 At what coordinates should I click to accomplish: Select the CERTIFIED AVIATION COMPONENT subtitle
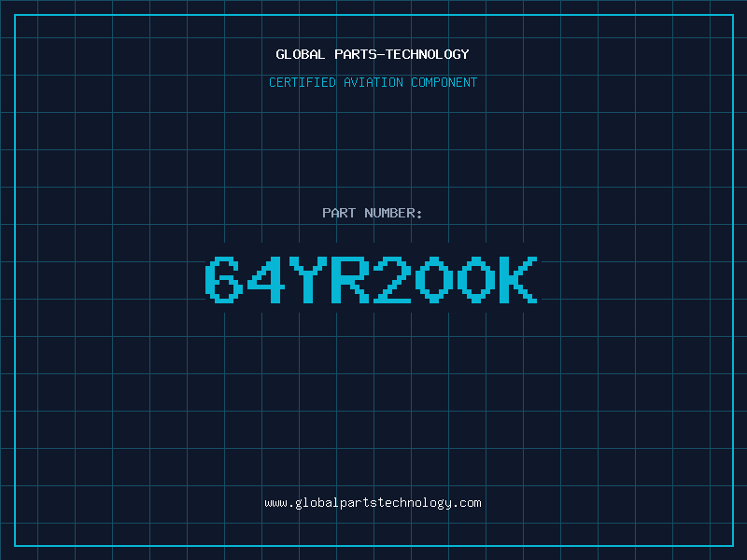pyautogui.click(x=373, y=82)
